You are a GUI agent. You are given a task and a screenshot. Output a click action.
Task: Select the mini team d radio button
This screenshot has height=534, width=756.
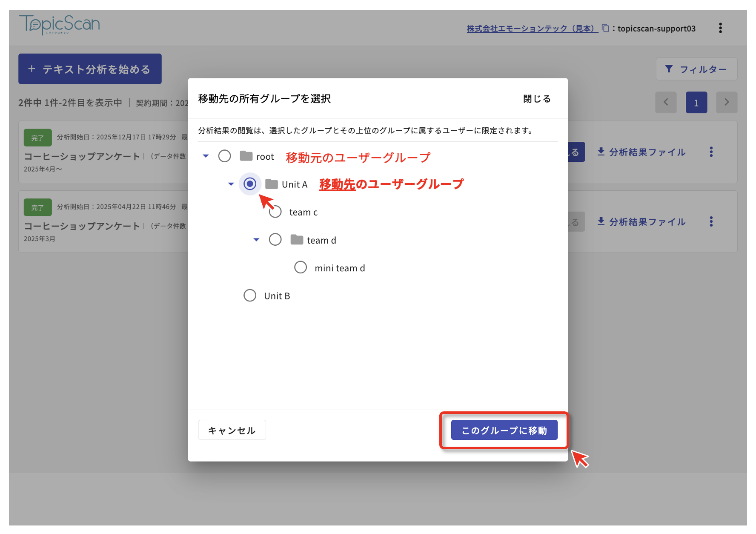(301, 267)
